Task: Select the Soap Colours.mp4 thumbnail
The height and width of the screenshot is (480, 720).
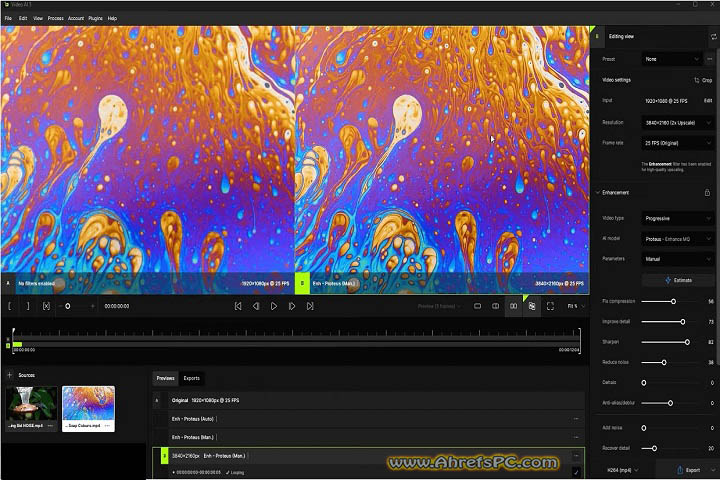Action: pyautogui.click(x=88, y=403)
